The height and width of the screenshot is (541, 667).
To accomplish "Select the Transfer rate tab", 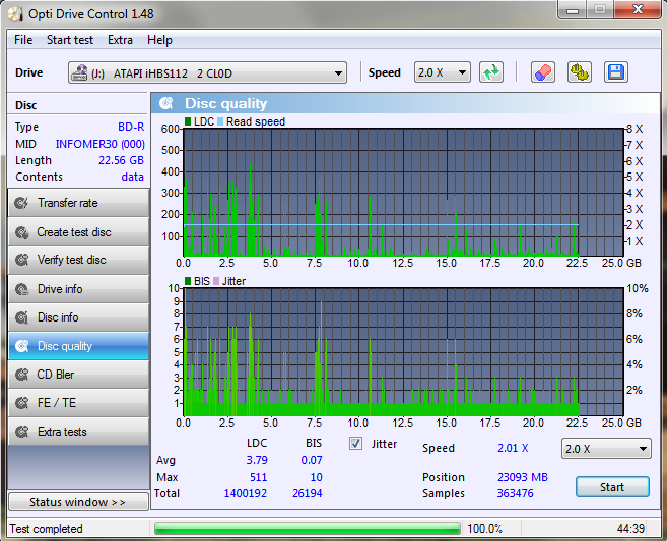I will click(x=78, y=203).
